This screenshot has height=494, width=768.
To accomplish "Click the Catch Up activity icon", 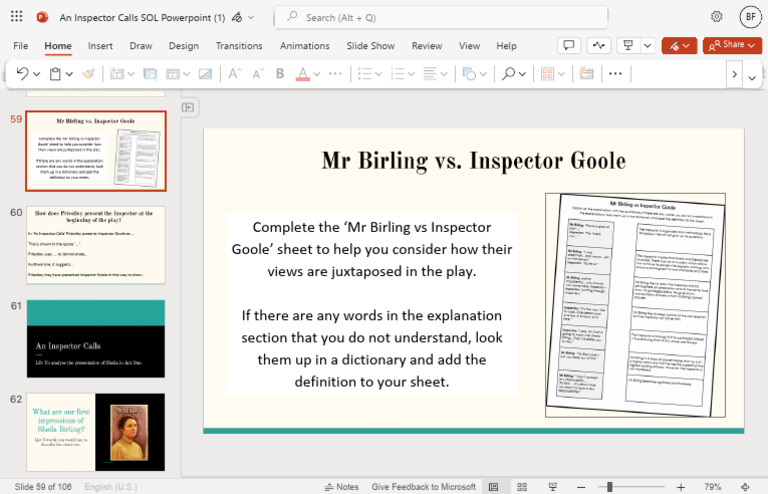I will tap(598, 46).
